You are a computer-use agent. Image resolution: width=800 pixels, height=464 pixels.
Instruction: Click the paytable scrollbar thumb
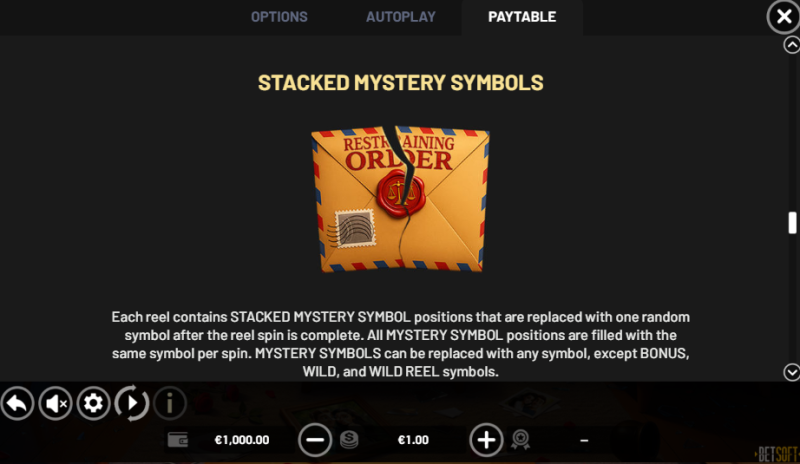pyautogui.click(x=792, y=223)
